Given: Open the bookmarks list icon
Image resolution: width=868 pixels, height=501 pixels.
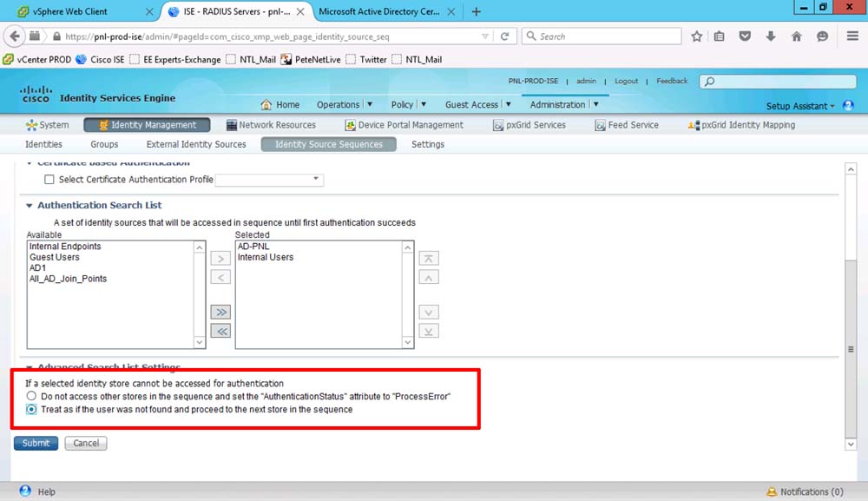Looking at the screenshot, I should coord(719,36).
